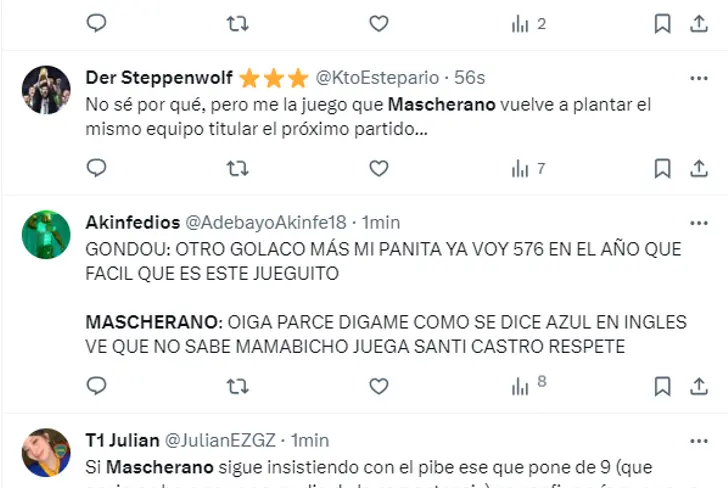Open Der Steppenwolf's avatar
This screenshot has width=728, height=488.
46,90
